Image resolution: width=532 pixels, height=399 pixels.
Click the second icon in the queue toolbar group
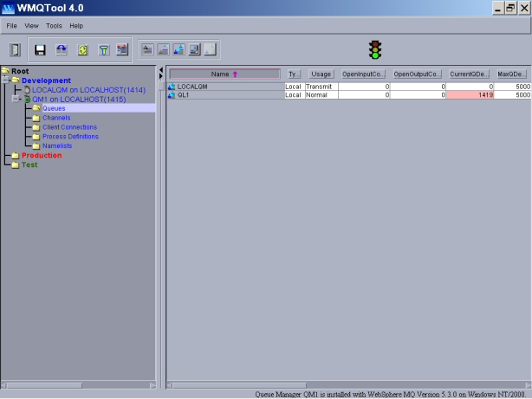pos(163,49)
